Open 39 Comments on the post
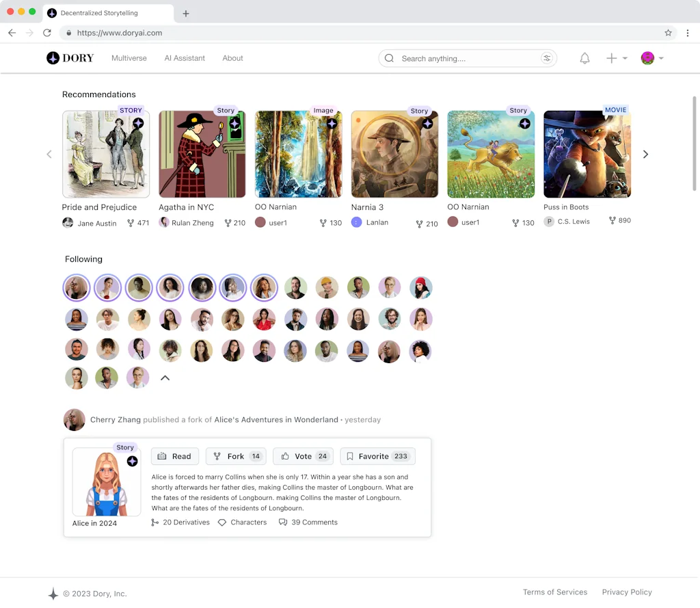700x608 pixels. (308, 523)
